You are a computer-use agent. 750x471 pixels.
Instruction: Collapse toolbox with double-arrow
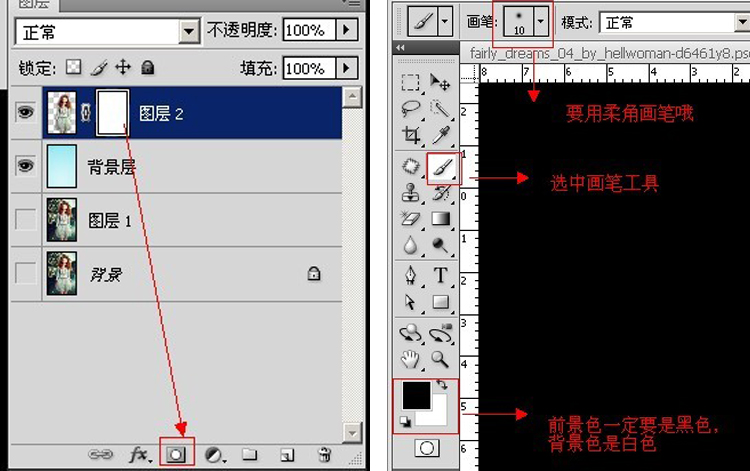pyautogui.click(x=400, y=47)
